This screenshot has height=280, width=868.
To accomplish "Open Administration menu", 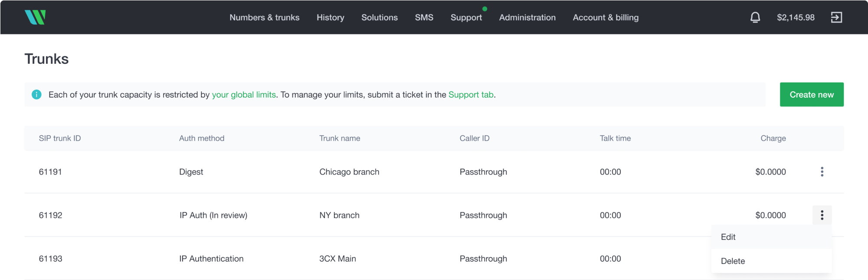I will tap(527, 17).
